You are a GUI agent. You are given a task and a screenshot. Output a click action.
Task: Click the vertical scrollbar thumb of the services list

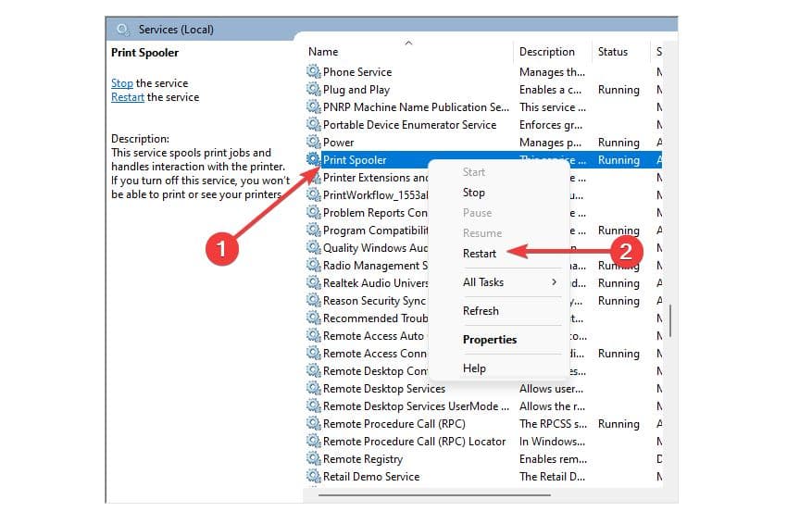[670, 320]
